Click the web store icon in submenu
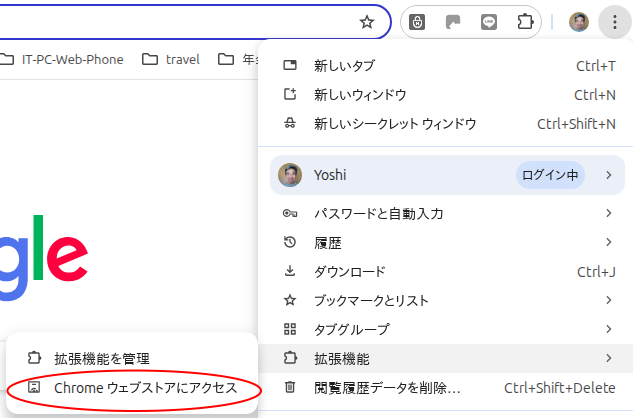633x418 pixels. (x=34, y=387)
